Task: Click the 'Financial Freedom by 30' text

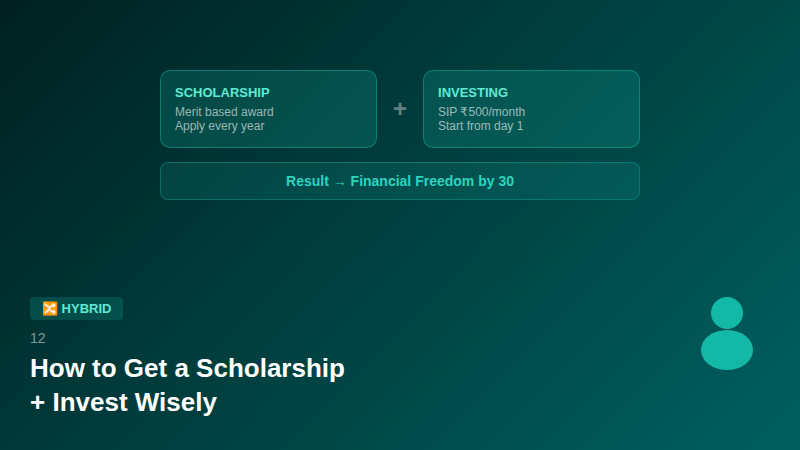Action: (432, 181)
